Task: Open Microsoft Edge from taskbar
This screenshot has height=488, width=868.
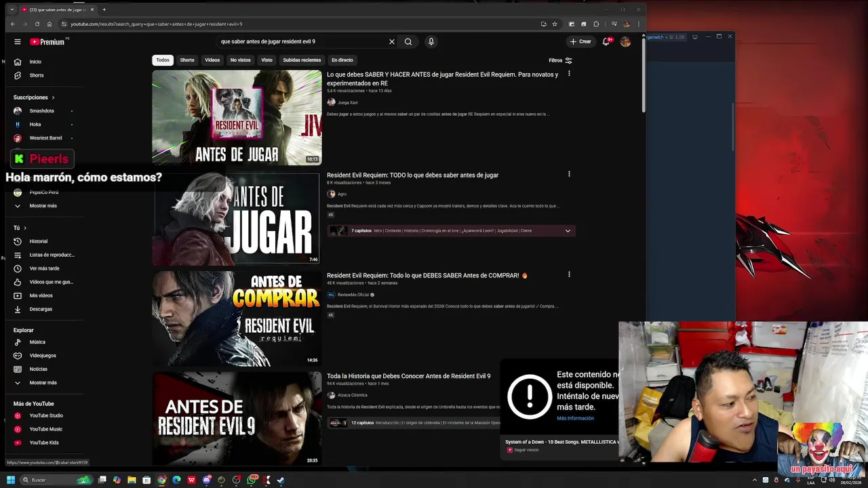Action: point(176,480)
